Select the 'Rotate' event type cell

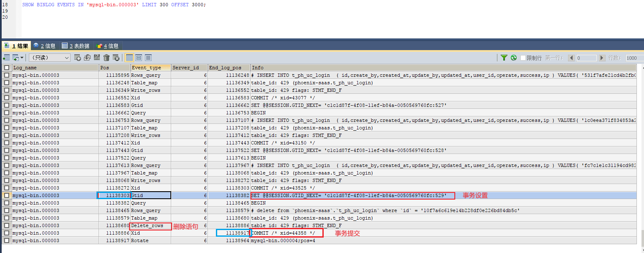point(151,240)
